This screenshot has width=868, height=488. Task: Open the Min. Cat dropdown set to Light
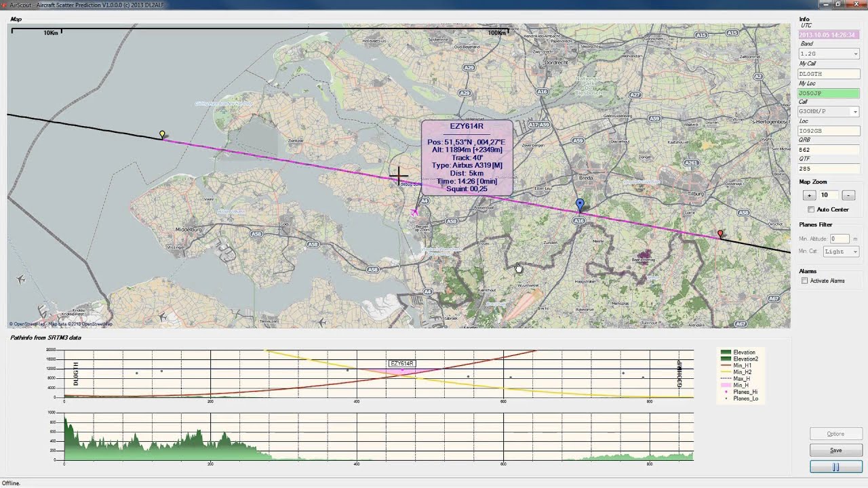pos(841,251)
